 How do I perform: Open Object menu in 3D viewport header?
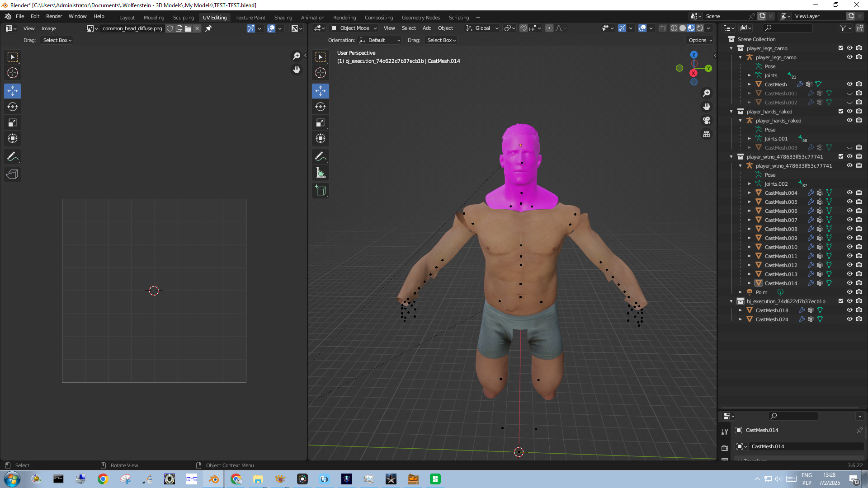[x=445, y=28]
